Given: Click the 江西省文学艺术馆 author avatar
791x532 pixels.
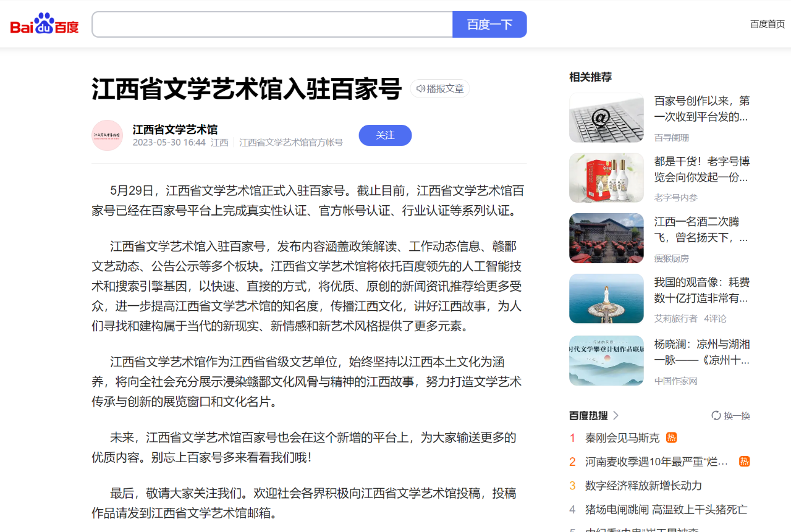Looking at the screenshot, I should click(108, 135).
